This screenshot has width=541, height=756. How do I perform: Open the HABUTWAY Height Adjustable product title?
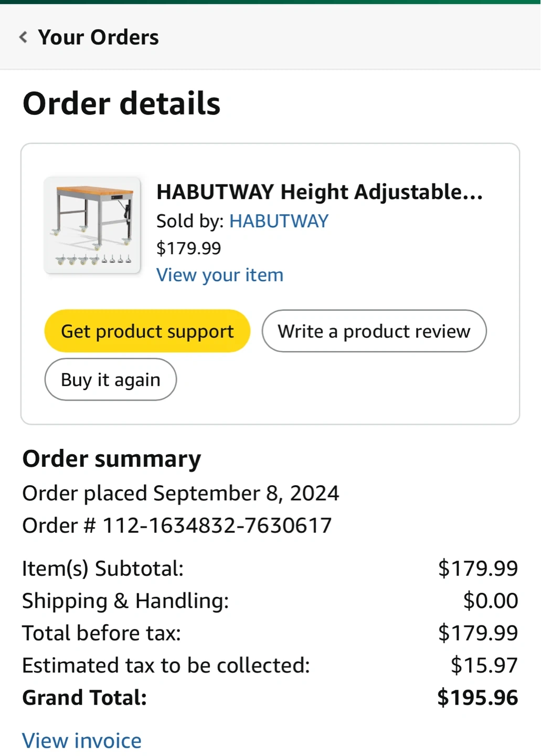click(319, 192)
